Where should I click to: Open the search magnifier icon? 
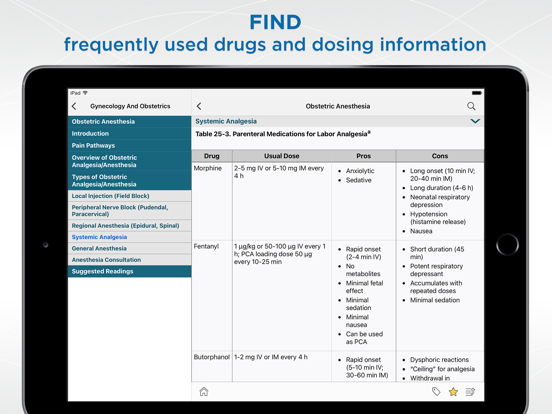point(471,106)
